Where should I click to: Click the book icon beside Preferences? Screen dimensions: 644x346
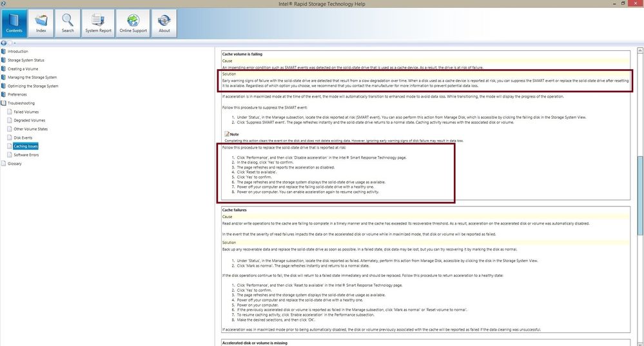[x=3, y=95]
